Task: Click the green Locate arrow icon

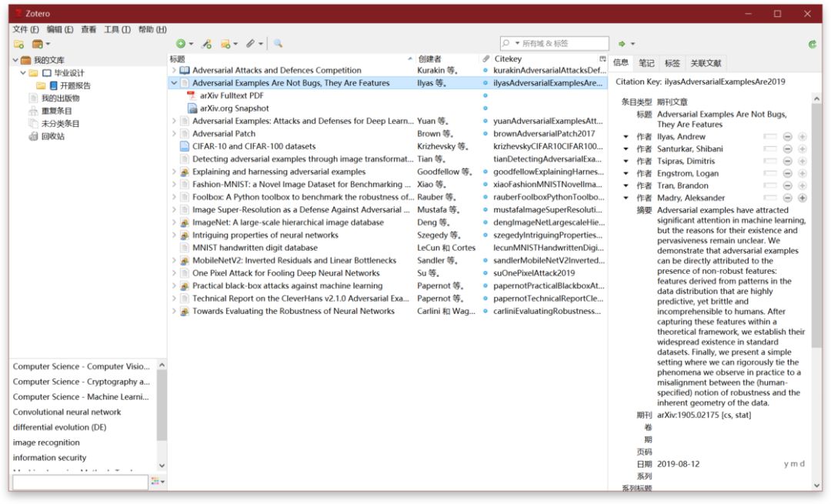Action: (622, 44)
